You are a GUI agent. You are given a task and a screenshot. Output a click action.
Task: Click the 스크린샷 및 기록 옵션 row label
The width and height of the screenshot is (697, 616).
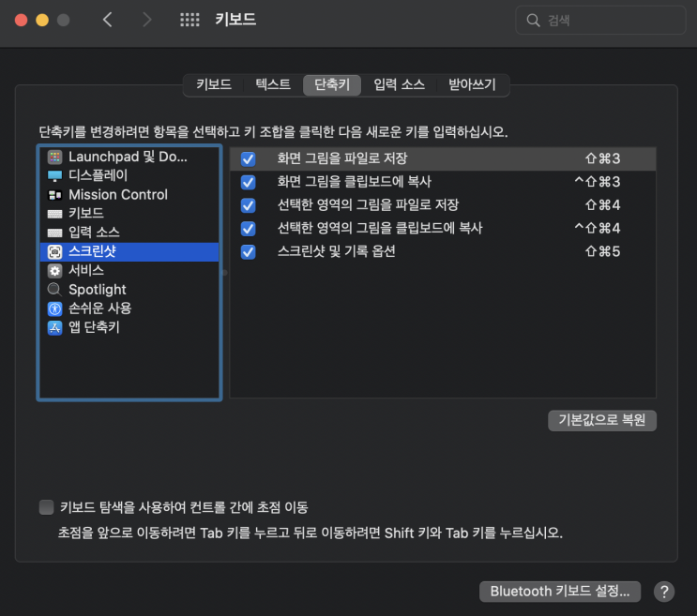pos(337,252)
